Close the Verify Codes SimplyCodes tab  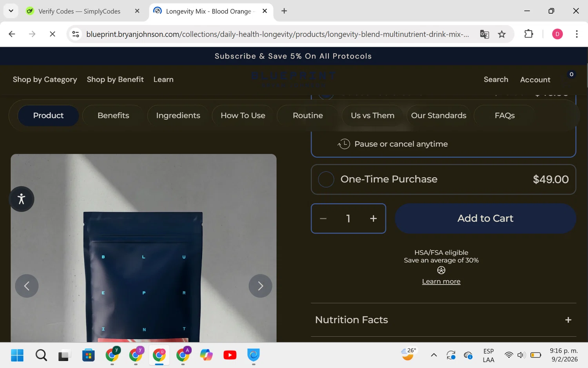click(137, 11)
